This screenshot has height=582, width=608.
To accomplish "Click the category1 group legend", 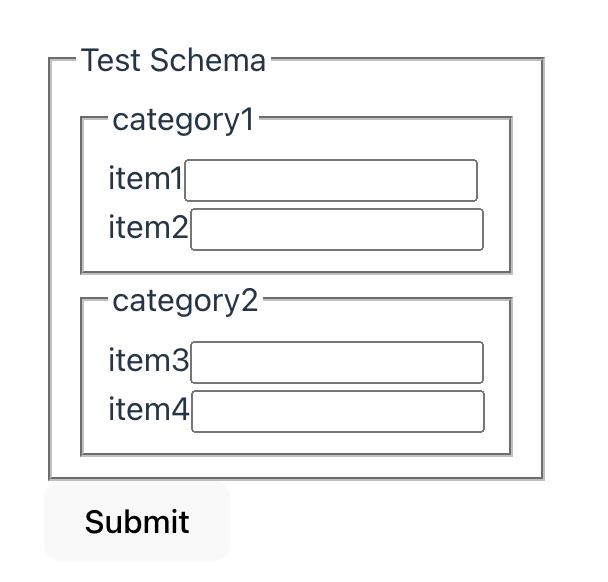I will click(x=184, y=120).
